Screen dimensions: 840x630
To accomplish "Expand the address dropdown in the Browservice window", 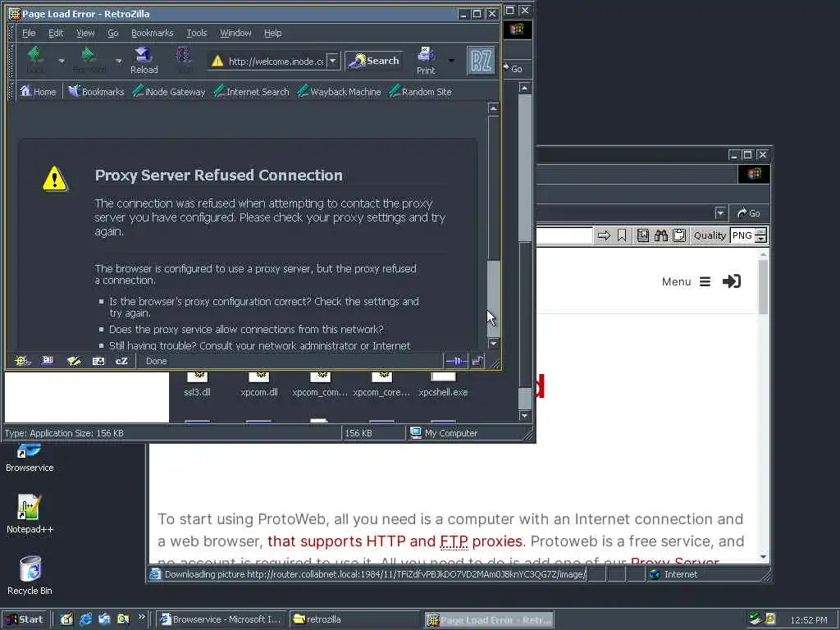I will point(720,213).
